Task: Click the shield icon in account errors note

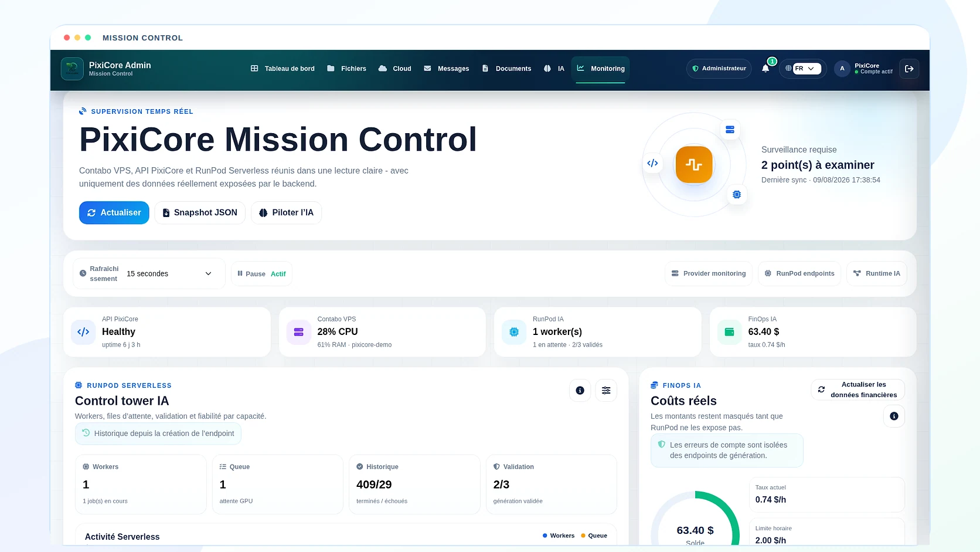Action: pyautogui.click(x=662, y=445)
